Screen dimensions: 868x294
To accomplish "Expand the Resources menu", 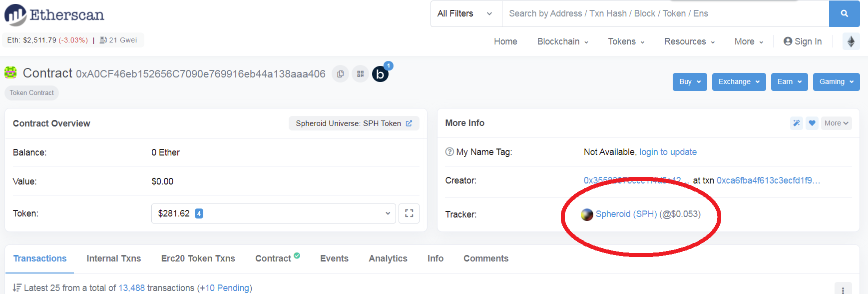I will coord(689,41).
